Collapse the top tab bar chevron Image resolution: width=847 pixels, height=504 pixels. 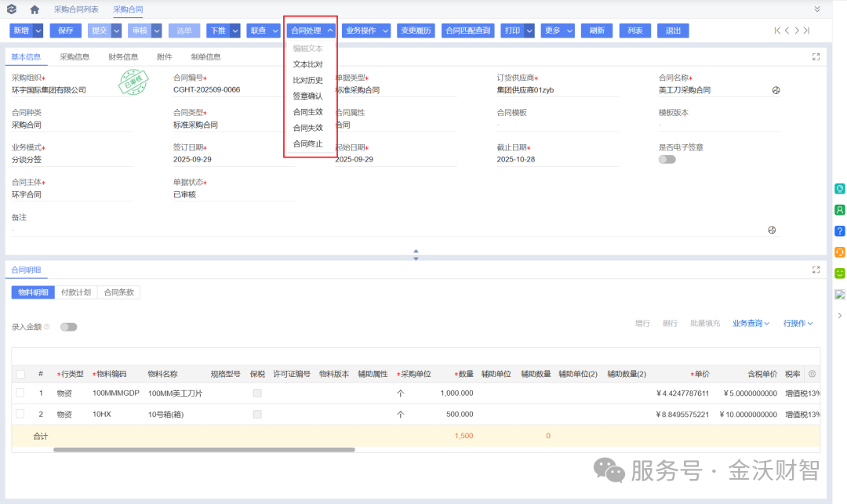point(817,9)
